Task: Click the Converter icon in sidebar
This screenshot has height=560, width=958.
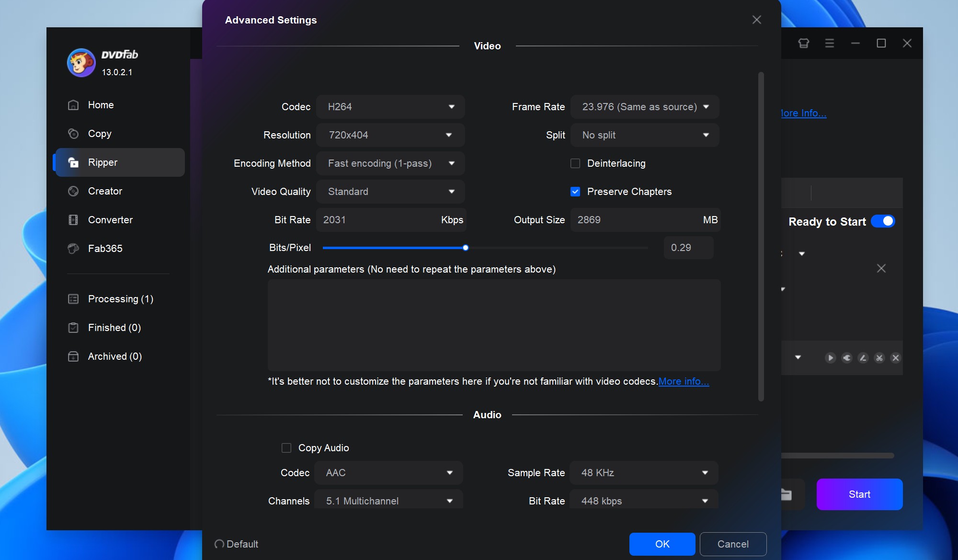Action: pos(73,219)
